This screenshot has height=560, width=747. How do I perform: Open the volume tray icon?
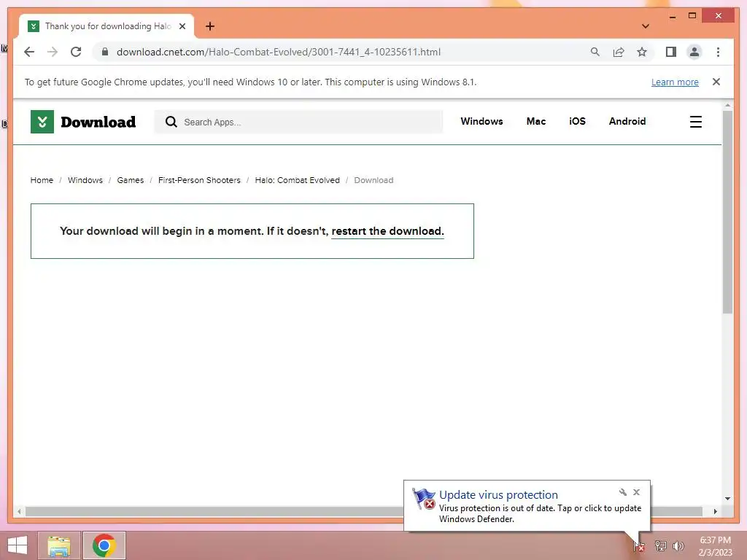[678, 545]
